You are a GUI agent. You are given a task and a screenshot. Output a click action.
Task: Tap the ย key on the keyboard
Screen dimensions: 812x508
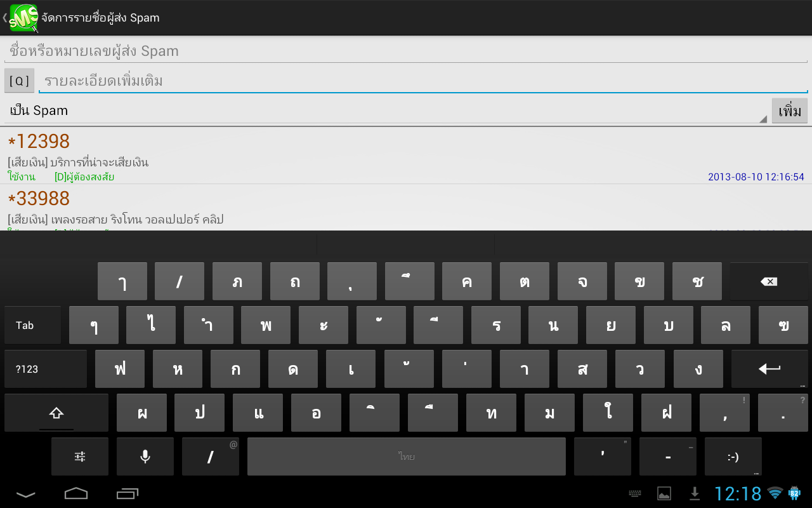(x=611, y=325)
